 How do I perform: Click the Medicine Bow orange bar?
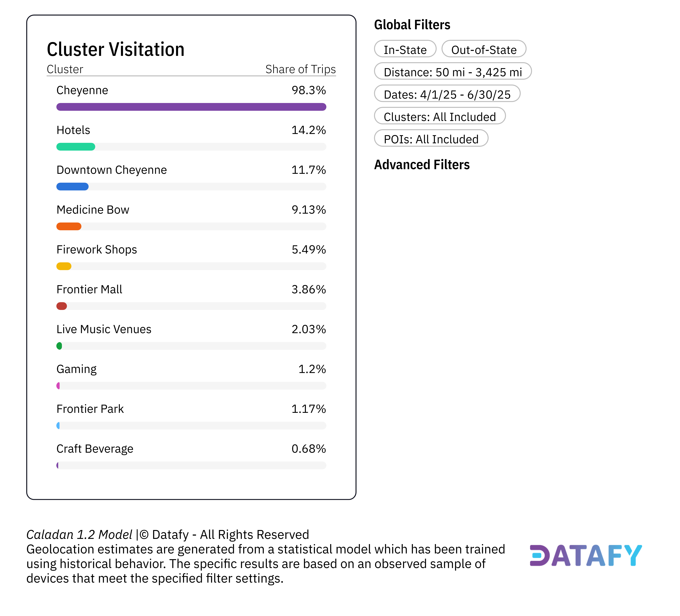(x=69, y=226)
